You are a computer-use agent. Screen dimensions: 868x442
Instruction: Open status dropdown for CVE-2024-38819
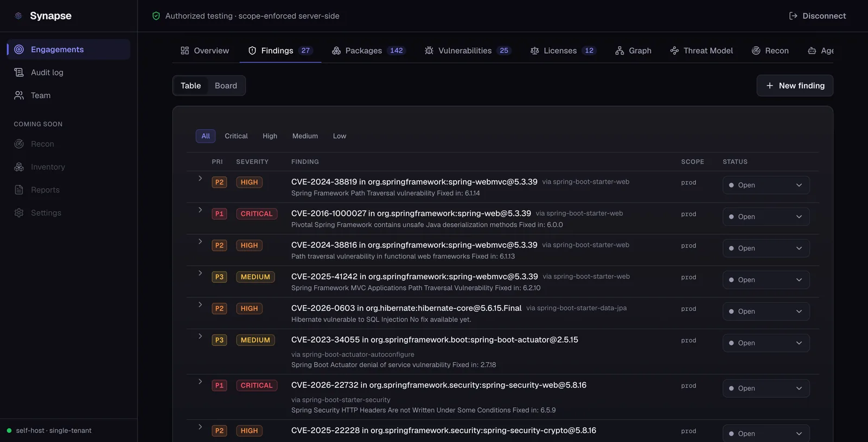click(x=766, y=185)
